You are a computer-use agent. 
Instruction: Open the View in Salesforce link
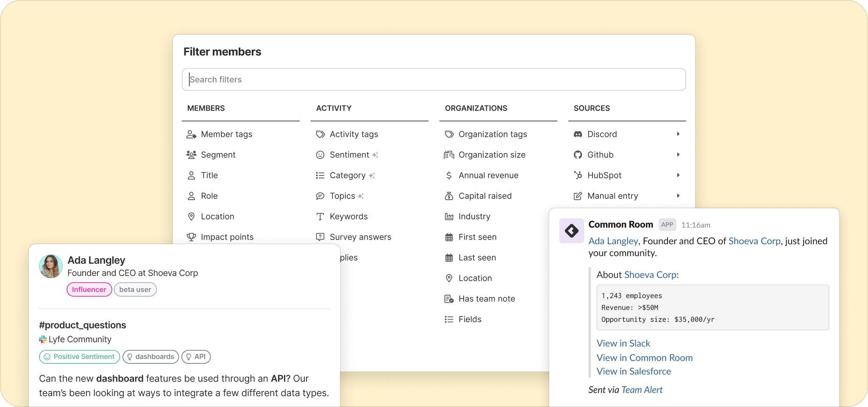click(634, 371)
